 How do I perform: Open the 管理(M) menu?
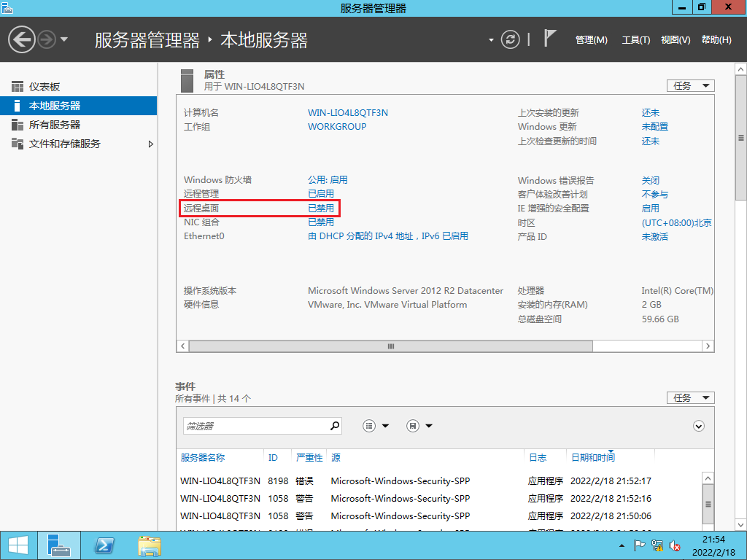tap(591, 40)
